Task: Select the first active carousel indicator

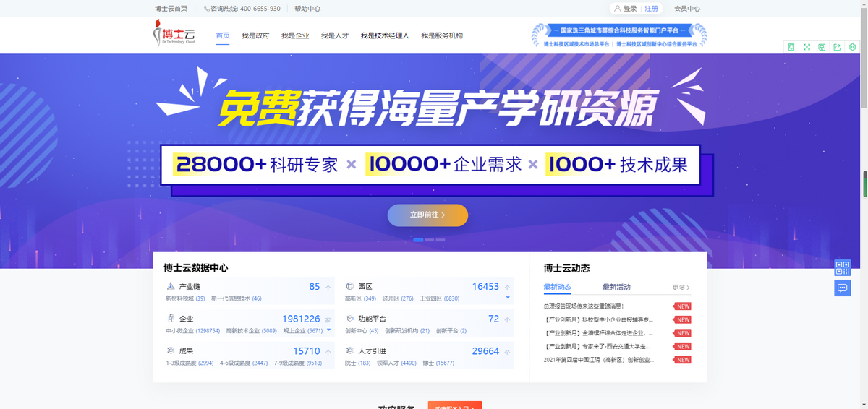Action: (418, 239)
